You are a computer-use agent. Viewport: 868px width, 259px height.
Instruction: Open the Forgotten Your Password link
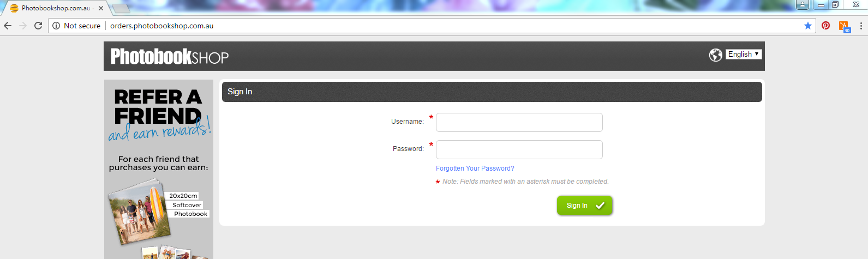coord(475,168)
